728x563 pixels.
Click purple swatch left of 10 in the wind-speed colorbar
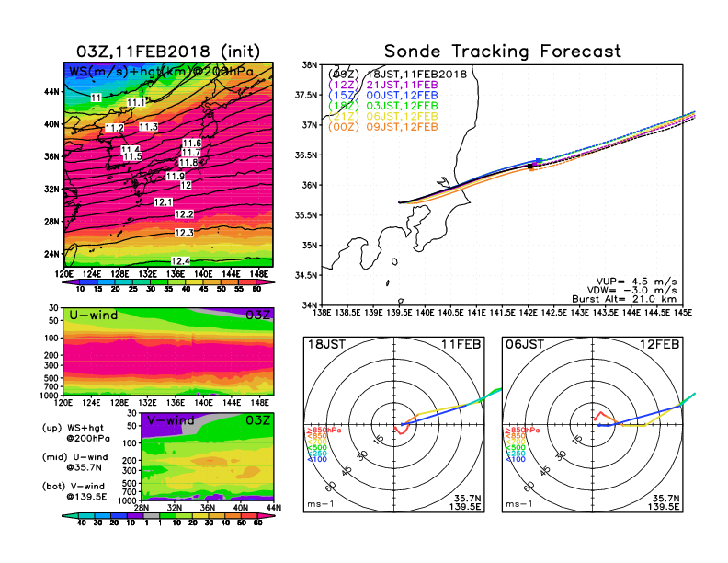coord(71,282)
